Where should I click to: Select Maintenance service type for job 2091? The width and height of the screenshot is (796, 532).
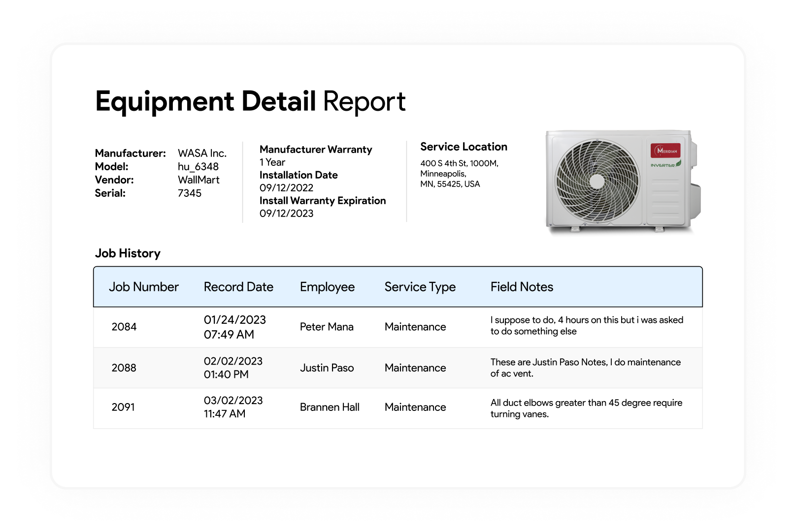[x=415, y=407]
